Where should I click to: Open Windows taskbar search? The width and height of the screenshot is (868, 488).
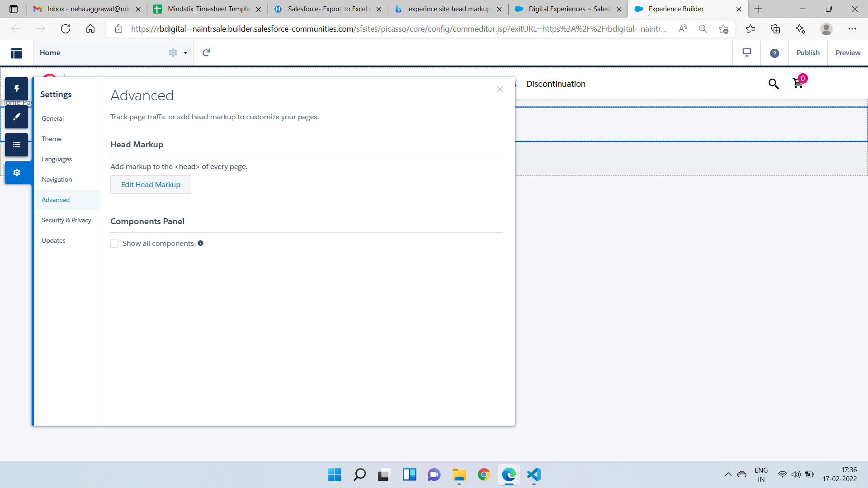[x=360, y=474]
